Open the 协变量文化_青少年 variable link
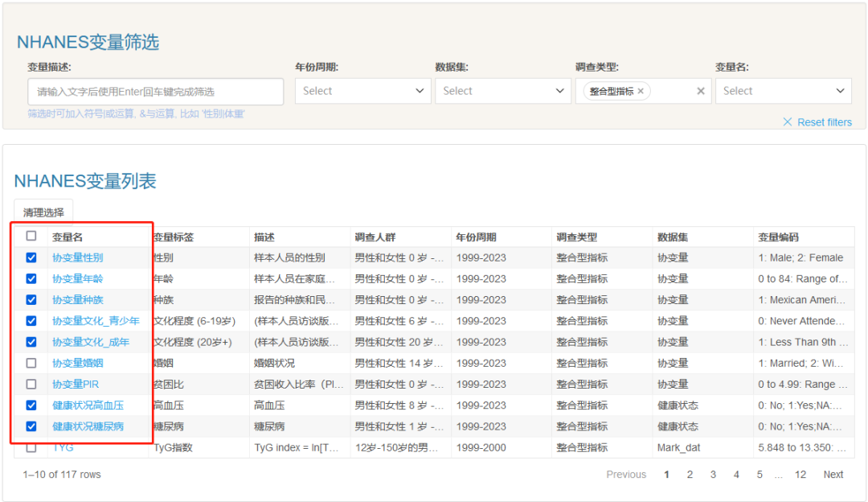This screenshot has height=502, width=868. click(x=96, y=321)
